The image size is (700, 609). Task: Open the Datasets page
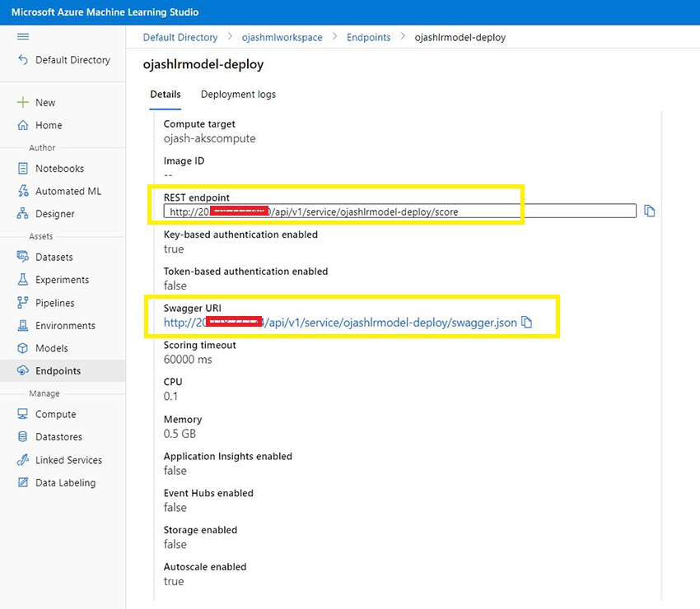point(54,257)
